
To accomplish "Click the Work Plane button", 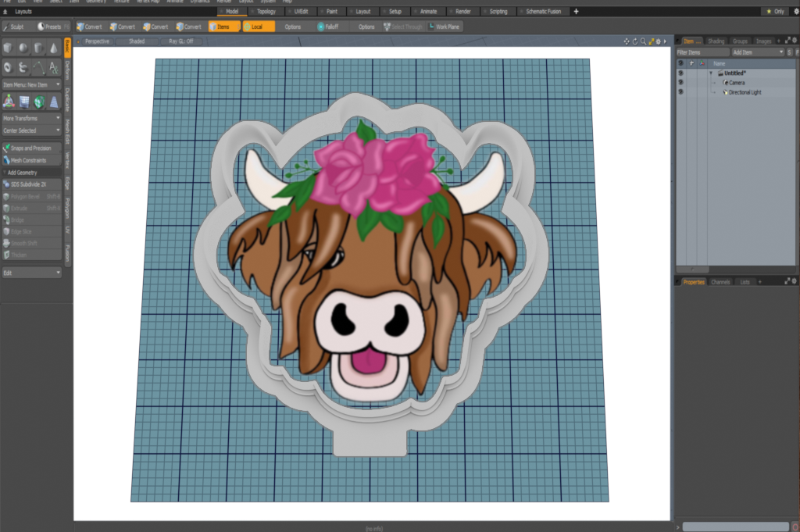I will [x=445, y=27].
